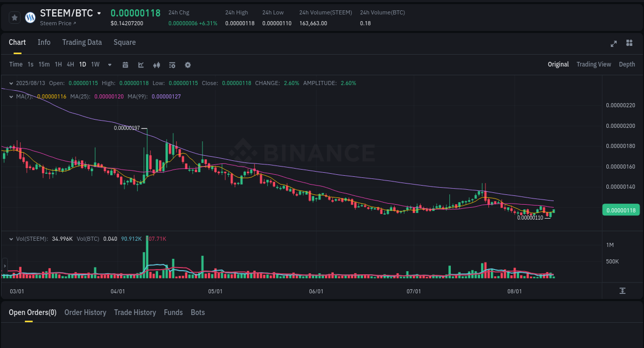Click the 24h Chg value +6.31%

tap(208, 23)
